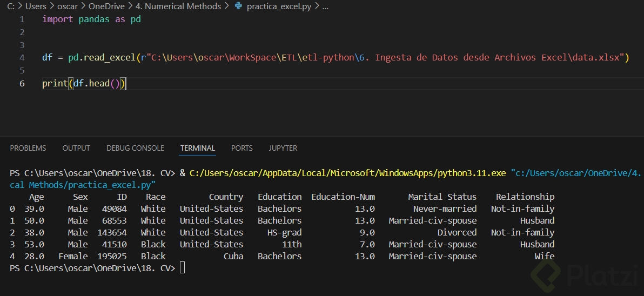Open the PORTS panel tab
Image resolution: width=644 pixels, height=296 pixels.
tap(242, 148)
